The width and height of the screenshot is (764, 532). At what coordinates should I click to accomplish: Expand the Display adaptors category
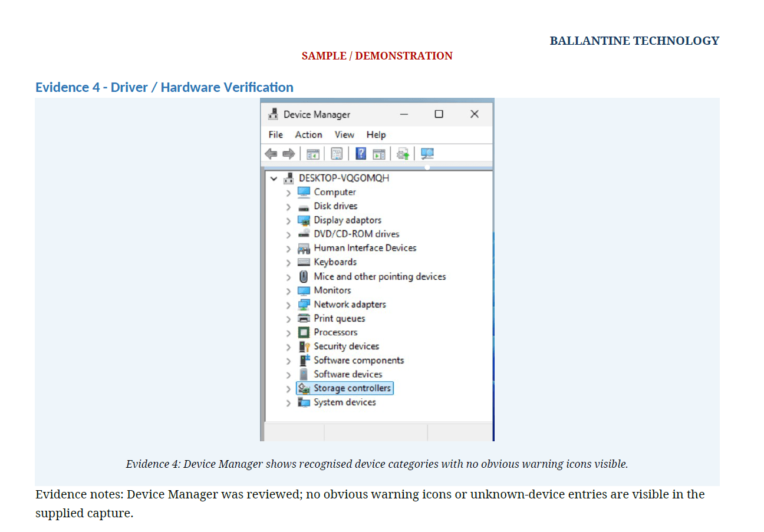[288, 220]
